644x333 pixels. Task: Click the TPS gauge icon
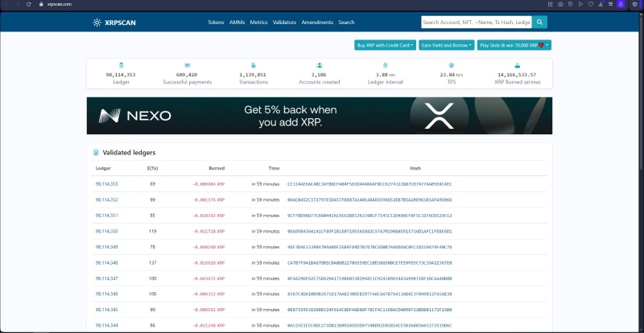pos(452,65)
